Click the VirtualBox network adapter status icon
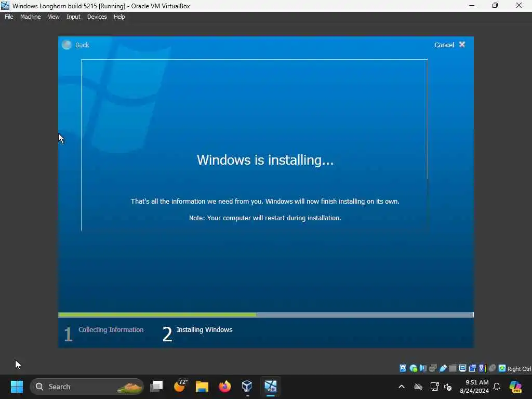 pyautogui.click(x=433, y=368)
